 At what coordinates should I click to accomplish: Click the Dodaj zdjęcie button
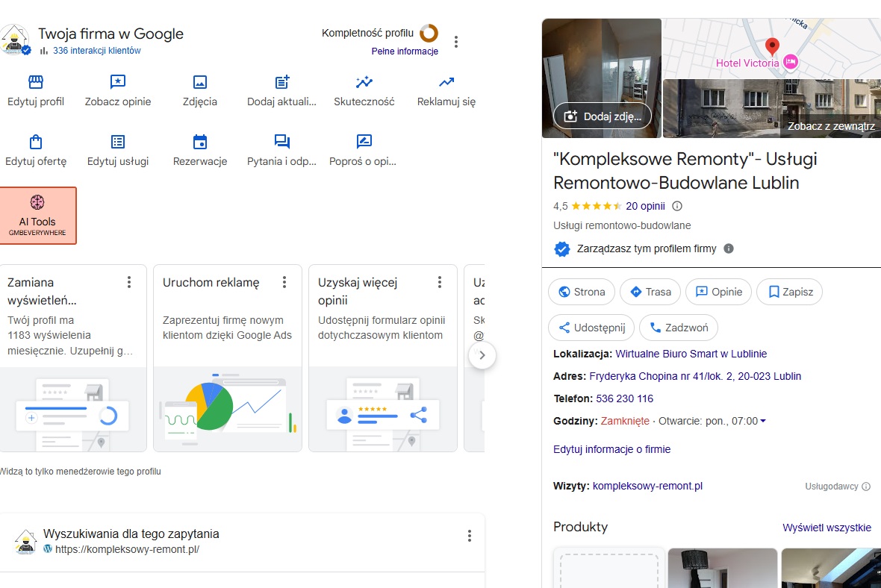click(601, 116)
